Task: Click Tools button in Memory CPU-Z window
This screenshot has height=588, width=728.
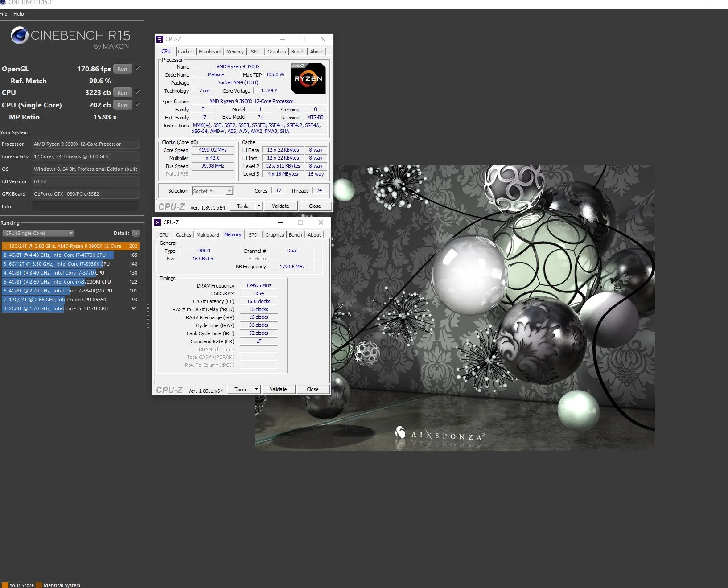Action: pyautogui.click(x=240, y=389)
